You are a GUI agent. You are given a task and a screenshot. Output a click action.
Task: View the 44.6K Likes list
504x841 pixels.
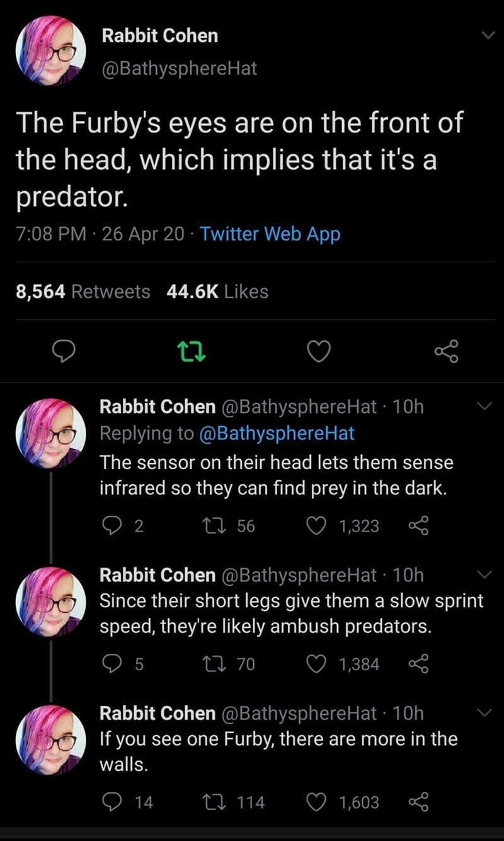(x=217, y=292)
